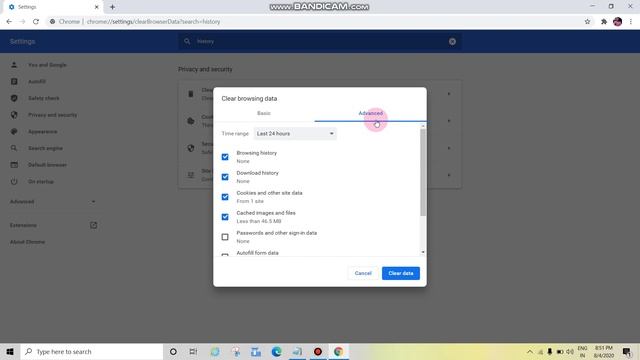
Task: Show hidden system tray icons
Action: coord(530,351)
